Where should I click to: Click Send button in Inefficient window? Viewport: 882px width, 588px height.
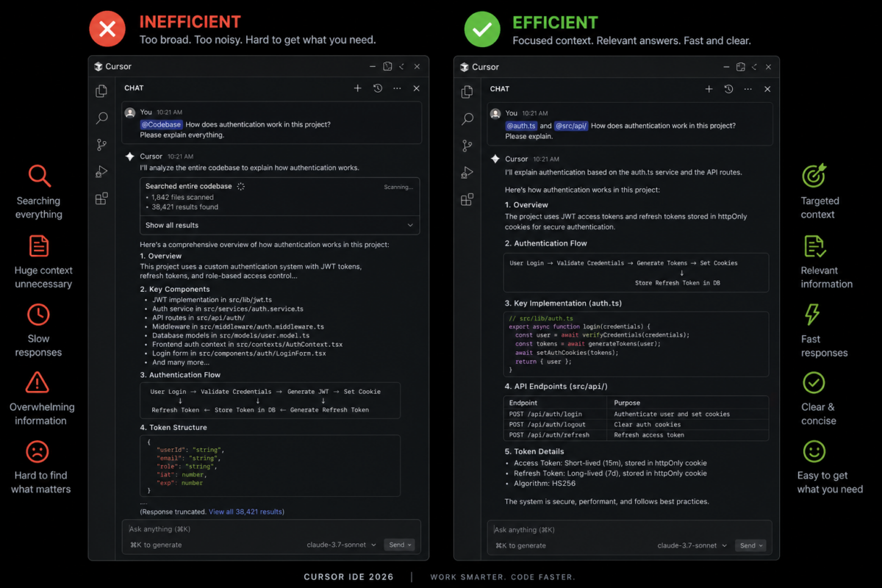pyautogui.click(x=399, y=545)
